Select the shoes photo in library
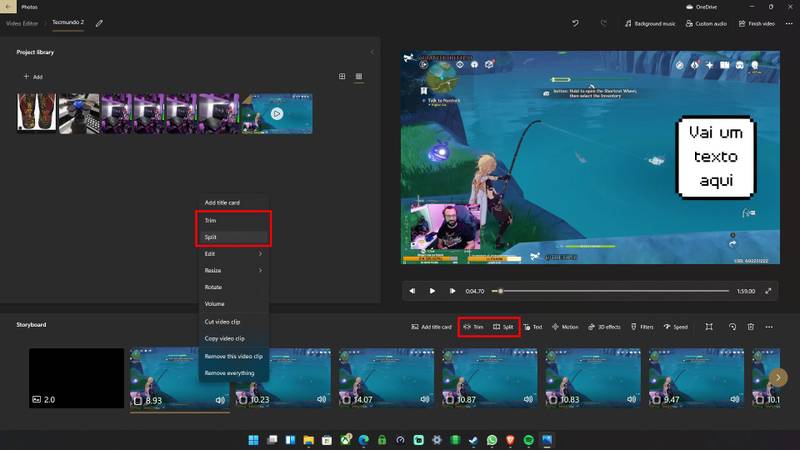Screen dimensions: 800x450 [x=37, y=113]
